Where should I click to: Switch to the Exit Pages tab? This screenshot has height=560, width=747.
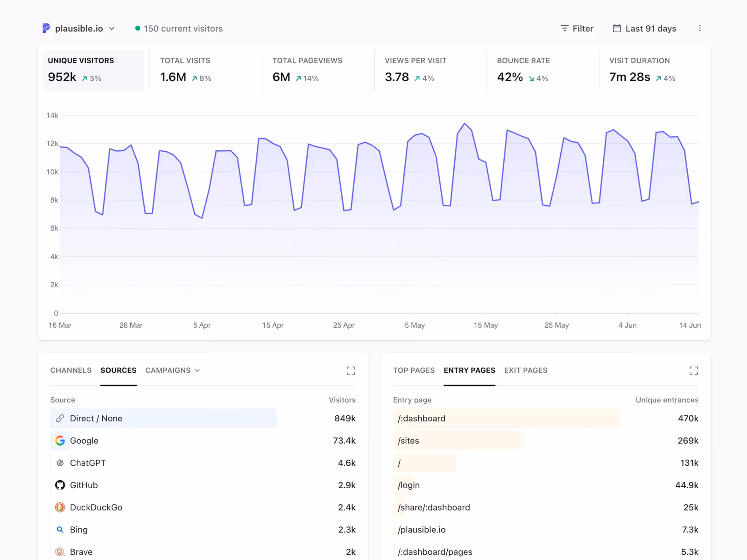pyautogui.click(x=526, y=371)
